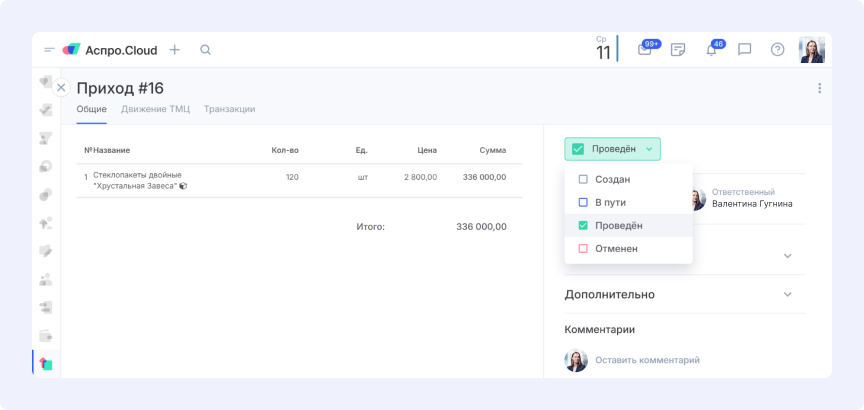Open the help question mark icon
The image size is (864, 410).
[777, 49]
